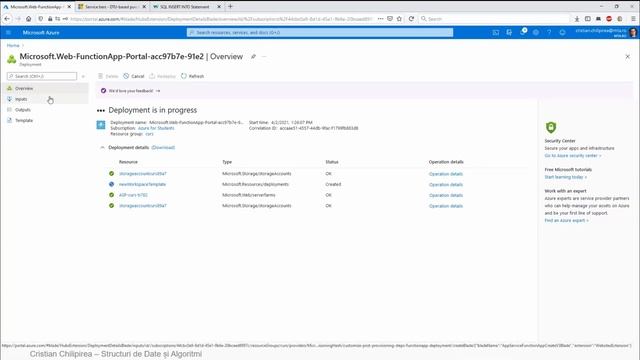The height and width of the screenshot is (360, 640).
Task: Open the blade's more options ellipsis
Action: [x=264, y=57]
